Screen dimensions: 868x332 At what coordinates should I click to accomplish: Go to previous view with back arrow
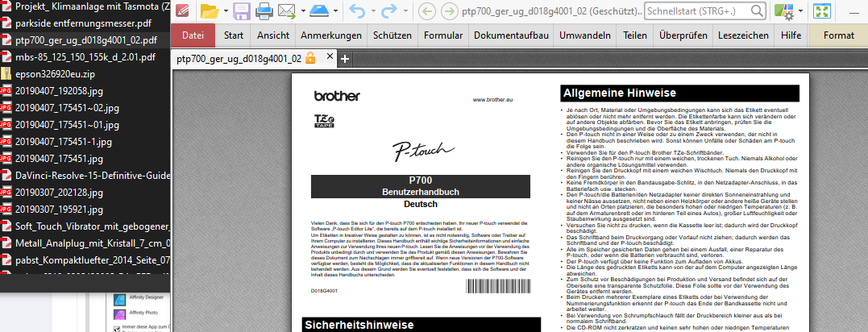(x=426, y=11)
